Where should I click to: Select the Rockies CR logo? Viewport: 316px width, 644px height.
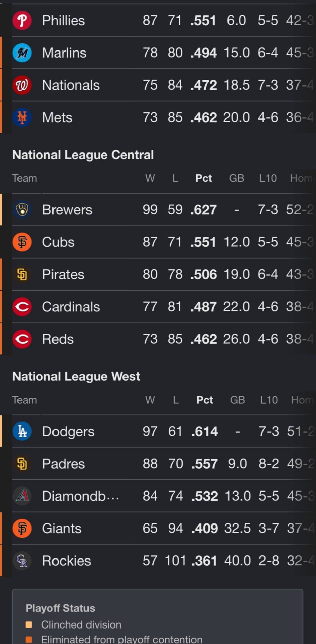click(22, 561)
